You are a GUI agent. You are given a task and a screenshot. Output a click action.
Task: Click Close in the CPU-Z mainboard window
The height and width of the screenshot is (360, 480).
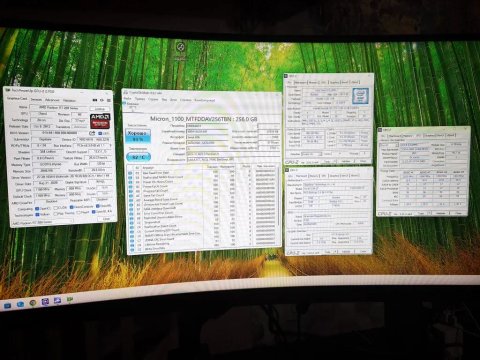point(363,251)
